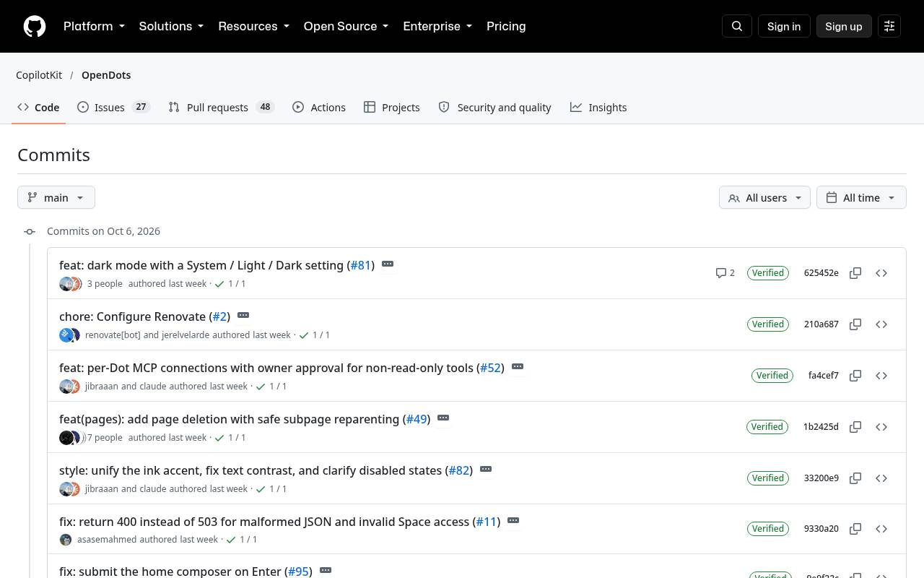The image size is (924, 578).
Task: Open the All time date filter
Action: pos(861,197)
